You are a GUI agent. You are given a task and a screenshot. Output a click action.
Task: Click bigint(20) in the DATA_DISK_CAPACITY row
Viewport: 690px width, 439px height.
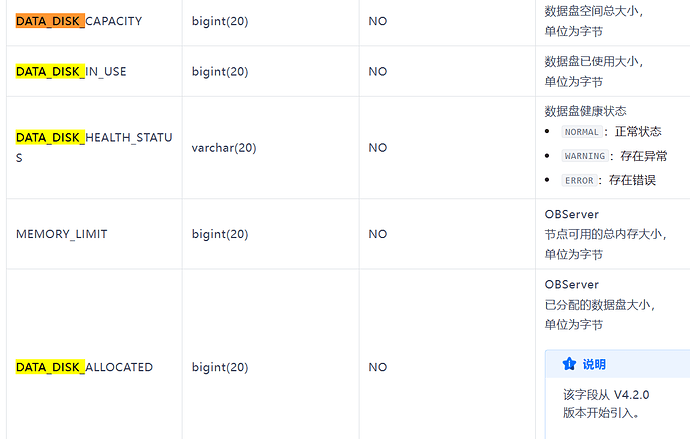pyautogui.click(x=220, y=21)
